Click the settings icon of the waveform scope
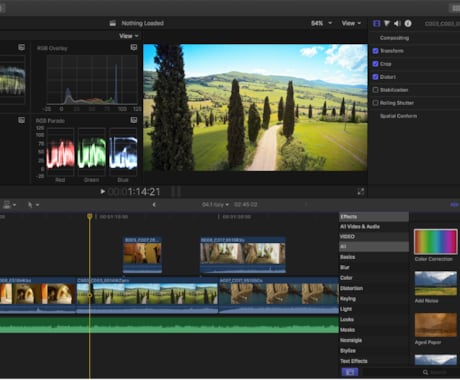460x380 pixels. tap(21, 47)
